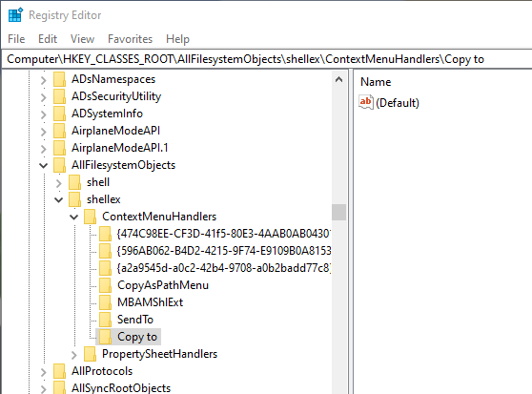The width and height of the screenshot is (532, 394).
Task: Click the AllProtocols folder icon
Action: pos(59,371)
